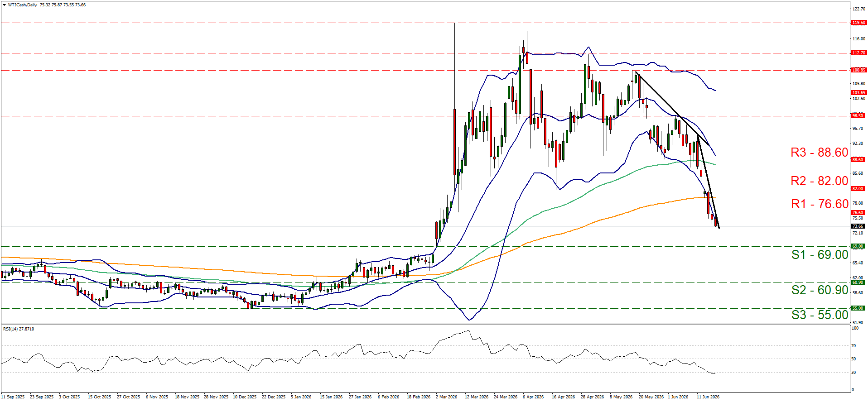Select the green 69.00 support tag

pos(858,247)
